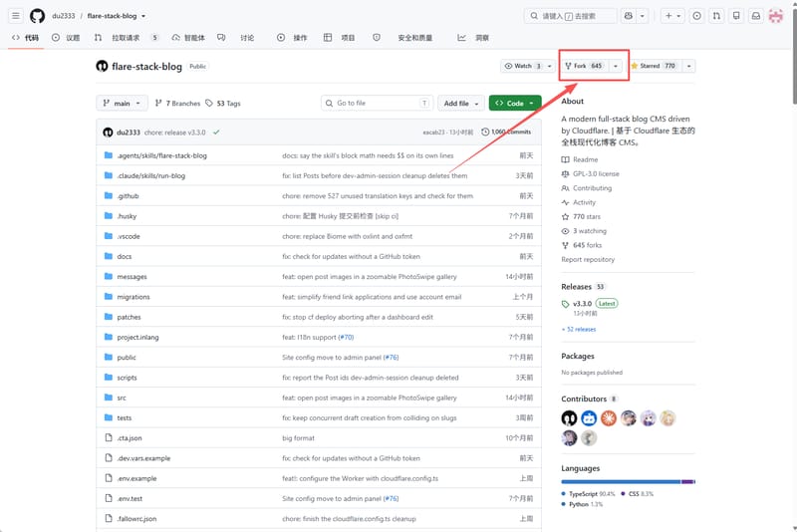
Task: View the 1,060 Commits history link
Action: tap(506, 133)
